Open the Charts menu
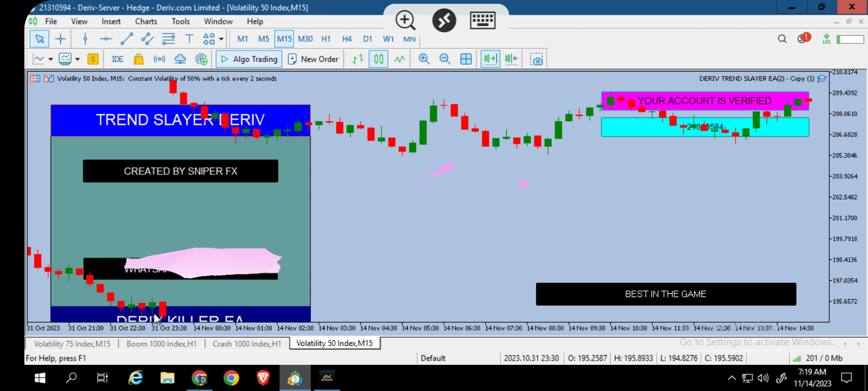The height and width of the screenshot is (391, 868). coord(146,21)
